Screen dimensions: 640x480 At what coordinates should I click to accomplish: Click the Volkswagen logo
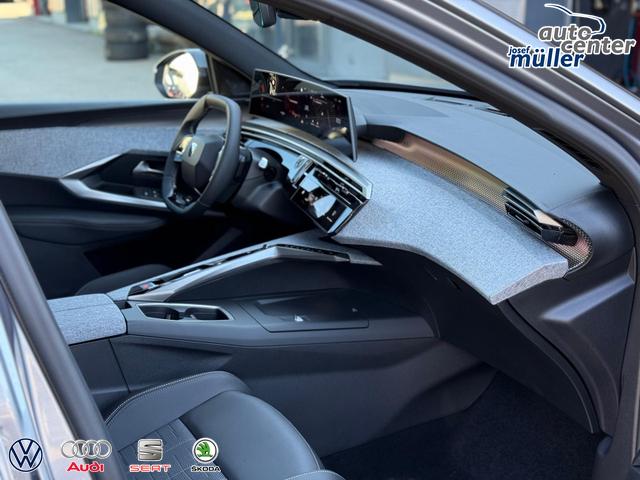(25, 455)
